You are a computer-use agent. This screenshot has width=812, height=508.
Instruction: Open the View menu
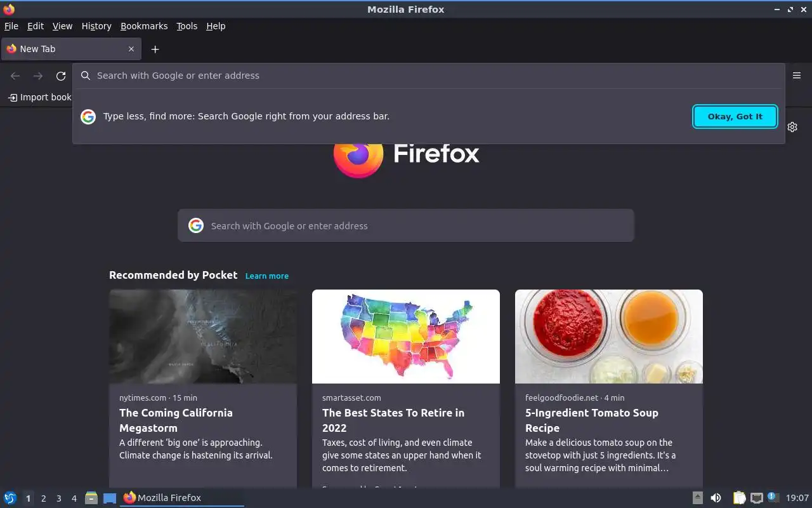(x=62, y=26)
